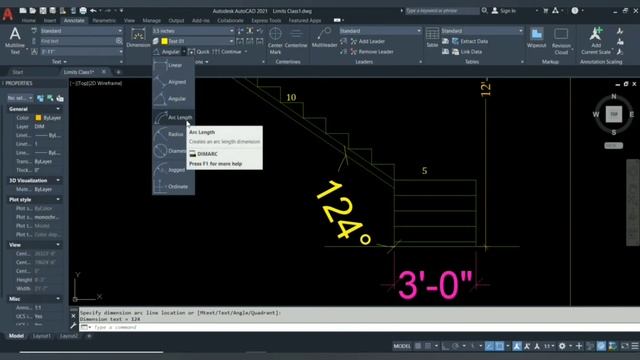
Task: Click Remove Leader button
Action: click(371, 52)
